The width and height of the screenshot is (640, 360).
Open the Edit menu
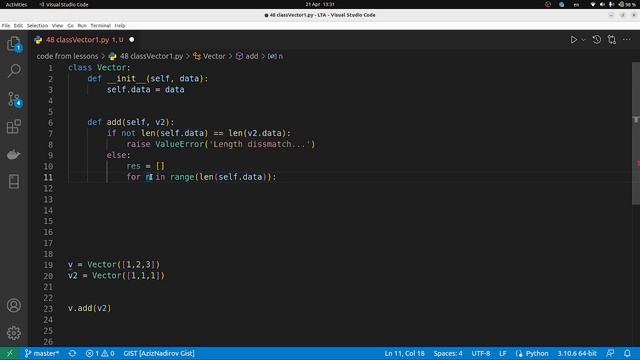(18, 26)
